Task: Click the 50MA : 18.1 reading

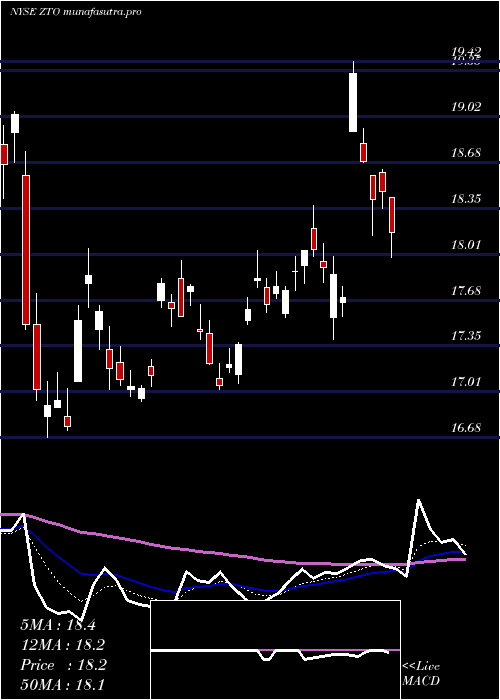Action: (x=63, y=685)
